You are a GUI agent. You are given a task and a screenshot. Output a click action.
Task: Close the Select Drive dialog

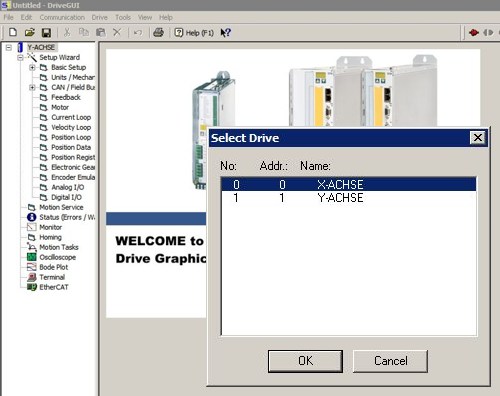click(478, 137)
